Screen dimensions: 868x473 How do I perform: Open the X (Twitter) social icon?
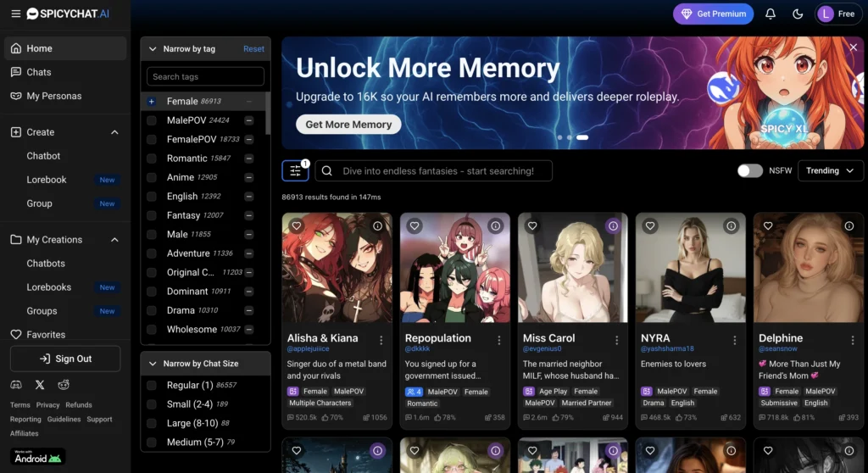point(40,385)
